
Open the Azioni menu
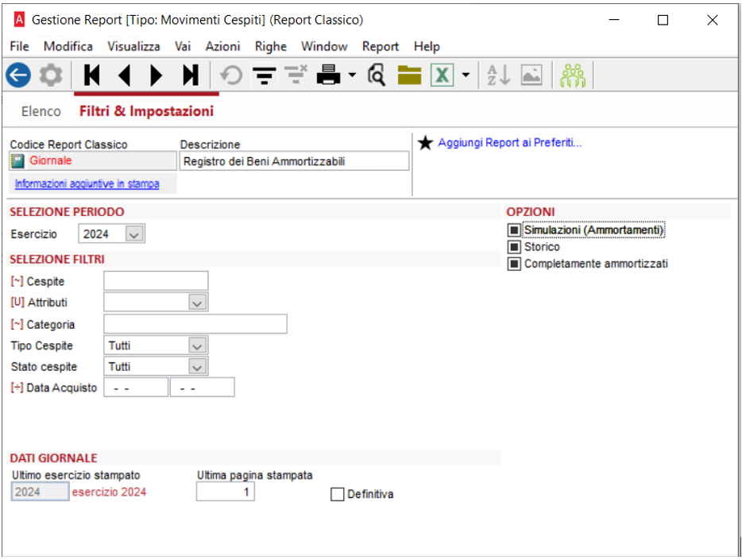click(x=222, y=46)
